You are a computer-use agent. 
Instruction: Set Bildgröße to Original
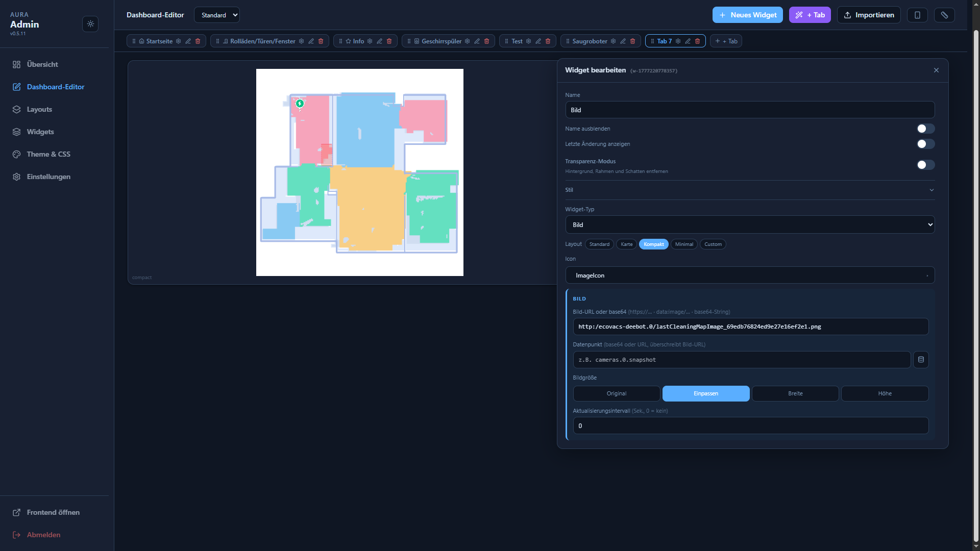click(x=616, y=393)
